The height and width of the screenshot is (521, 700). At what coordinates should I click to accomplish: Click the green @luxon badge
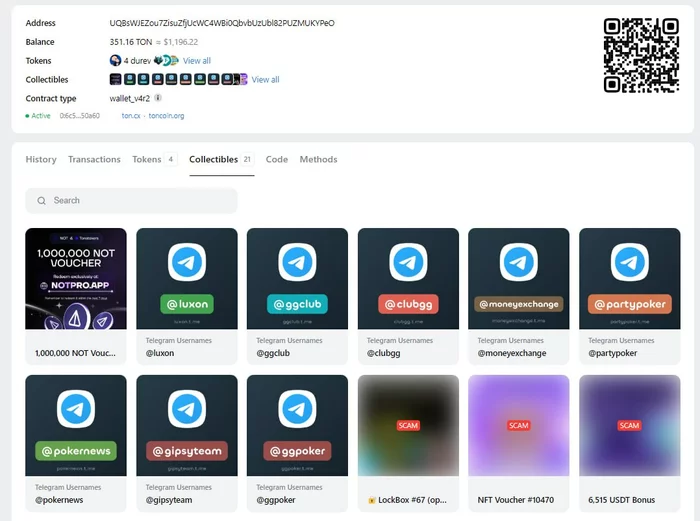pyautogui.click(x=187, y=304)
